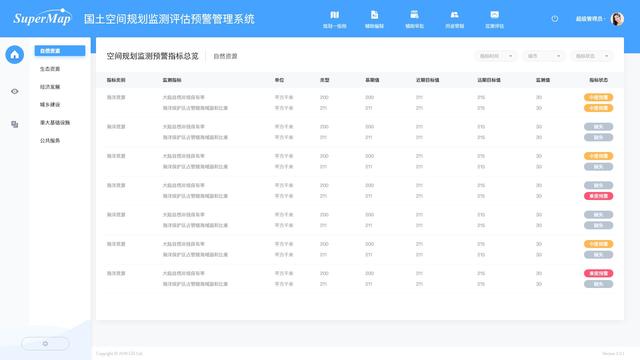
Task: Select 经济发展 in the sidebar
Action: (x=50, y=87)
